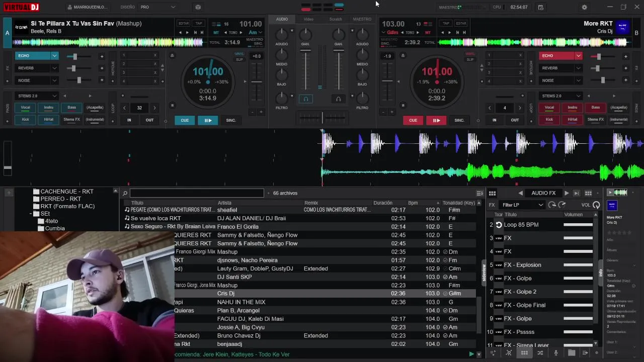The height and width of the screenshot is (362, 644).
Task: Trigger the FX - Explosion sample icon
Action: click(499, 265)
